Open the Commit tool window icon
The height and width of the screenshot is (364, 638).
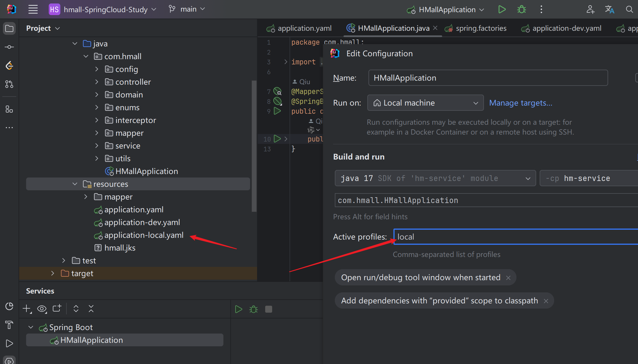(x=9, y=47)
